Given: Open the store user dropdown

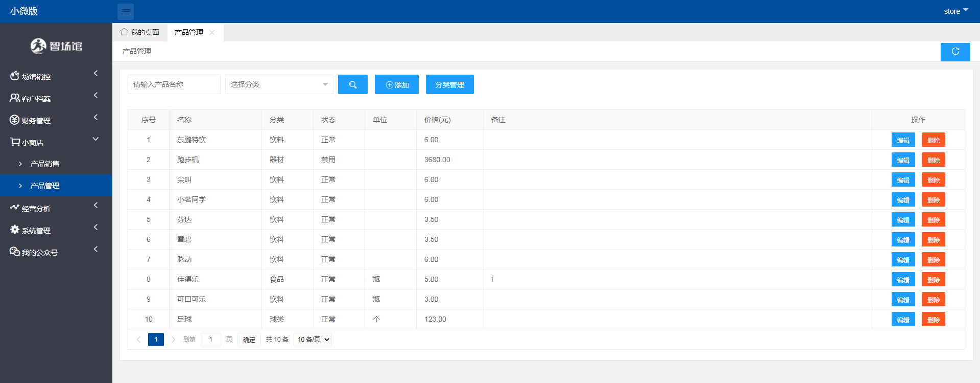Looking at the screenshot, I should pyautogui.click(x=955, y=11).
